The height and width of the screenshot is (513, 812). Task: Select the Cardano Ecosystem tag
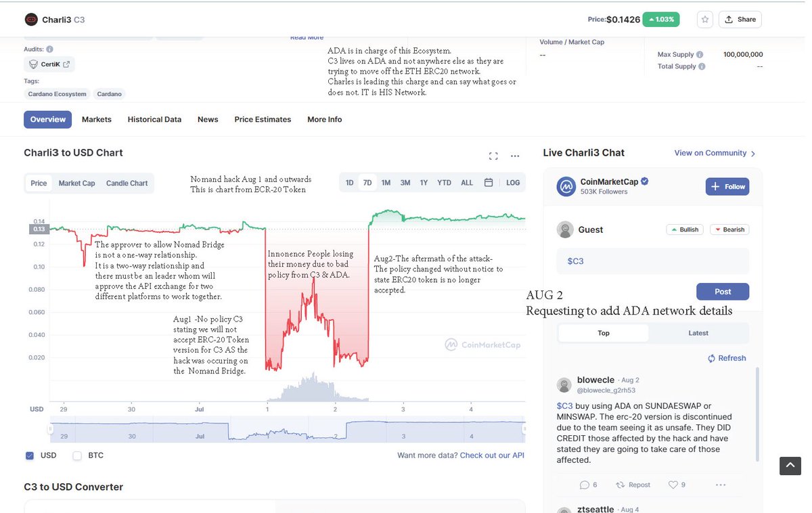[x=58, y=94]
